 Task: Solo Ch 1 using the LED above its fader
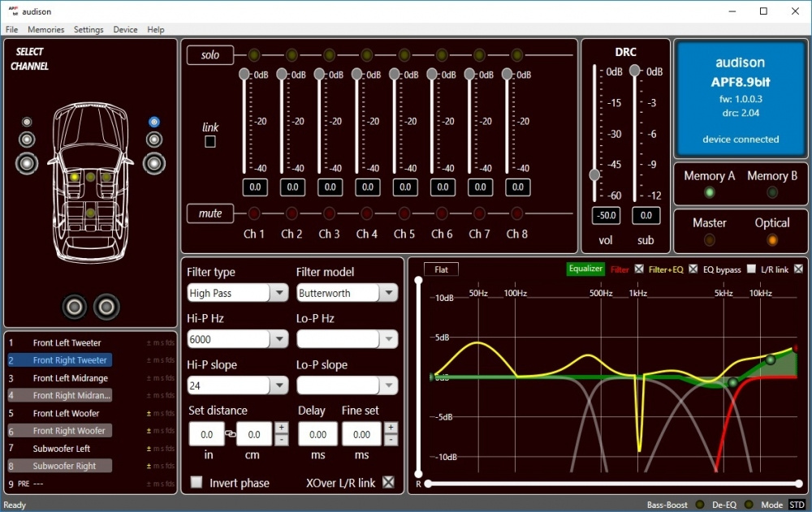(x=255, y=54)
